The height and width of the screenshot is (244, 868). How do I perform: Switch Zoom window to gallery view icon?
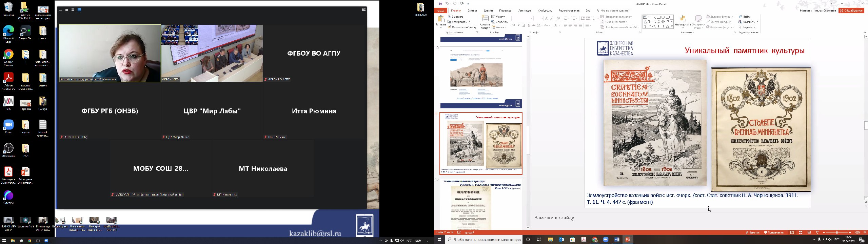(x=79, y=10)
